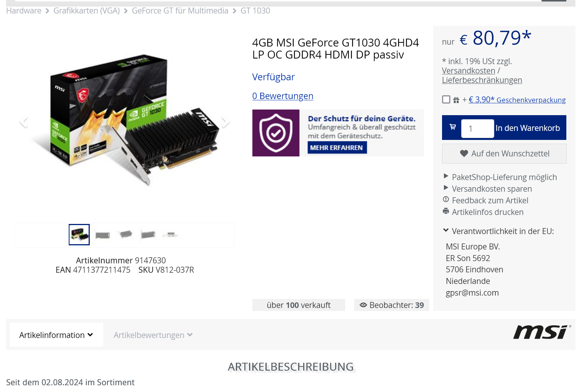The height and width of the screenshot is (392, 584).
Task: Click the gift icon beside Geschenkverpackung
Action: click(x=456, y=100)
